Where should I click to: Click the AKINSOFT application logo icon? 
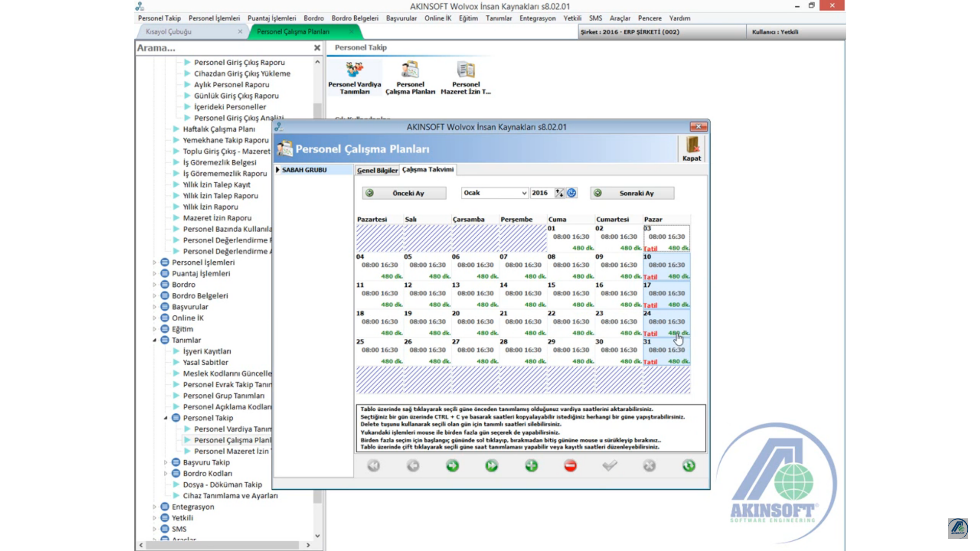pyautogui.click(x=139, y=6)
